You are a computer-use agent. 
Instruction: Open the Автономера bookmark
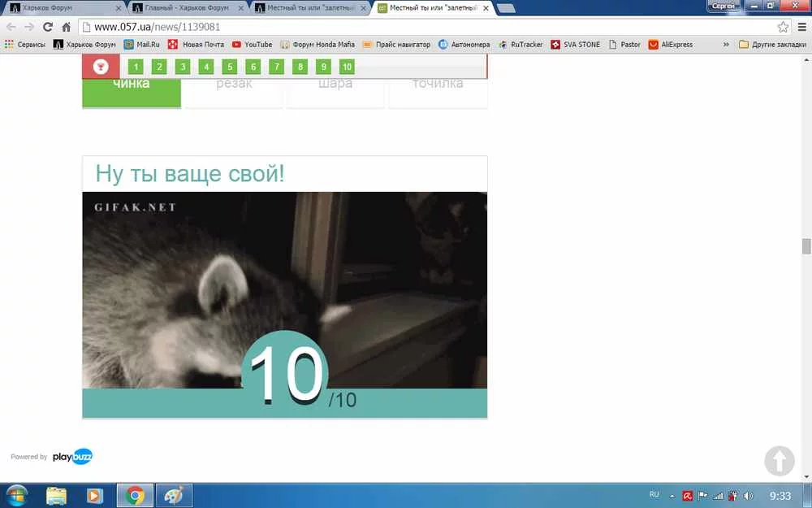click(x=464, y=45)
